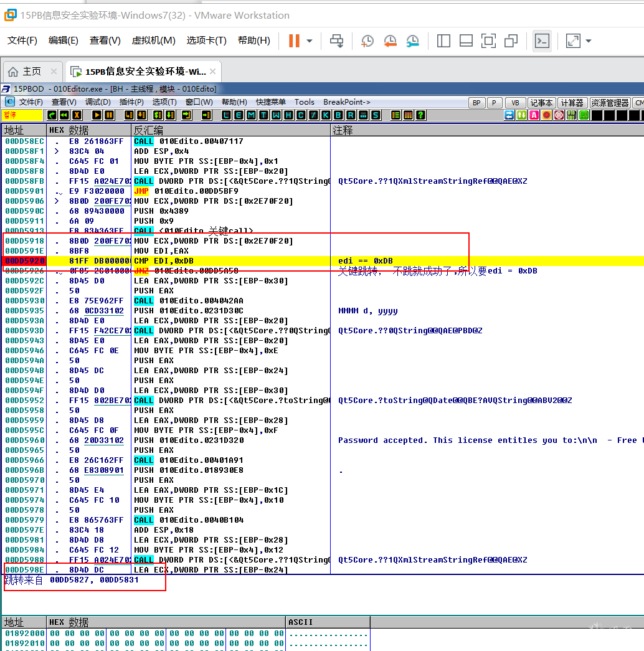Click the binary 010101 plugin icon
This screenshot has width=644, height=651.
point(571,115)
